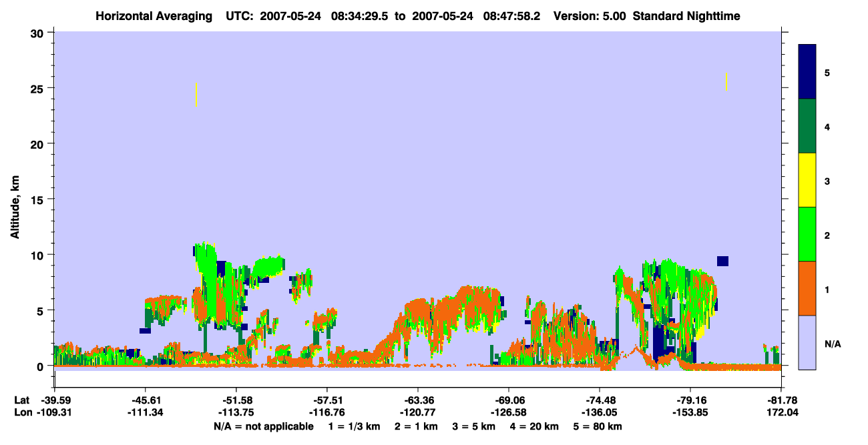The width and height of the screenshot is (868, 445).
Task: Click the 'Standard Nighttime' title text
Action: point(686,16)
